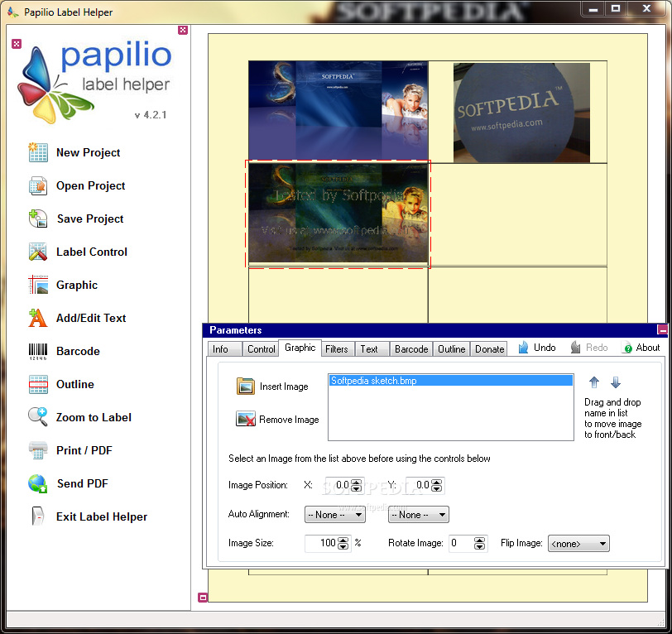The width and height of the screenshot is (672, 634).
Task: Adjust the Rotate Image spinner arrows
Action: (479, 544)
